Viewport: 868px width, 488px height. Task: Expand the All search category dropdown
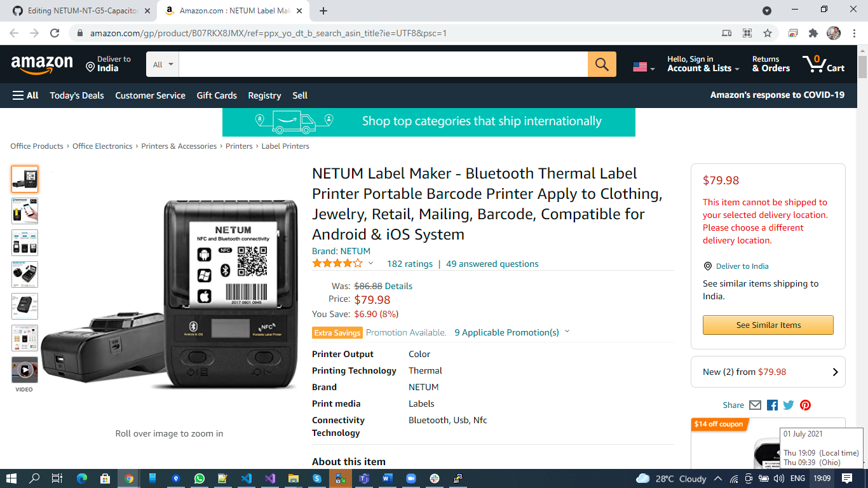162,64
